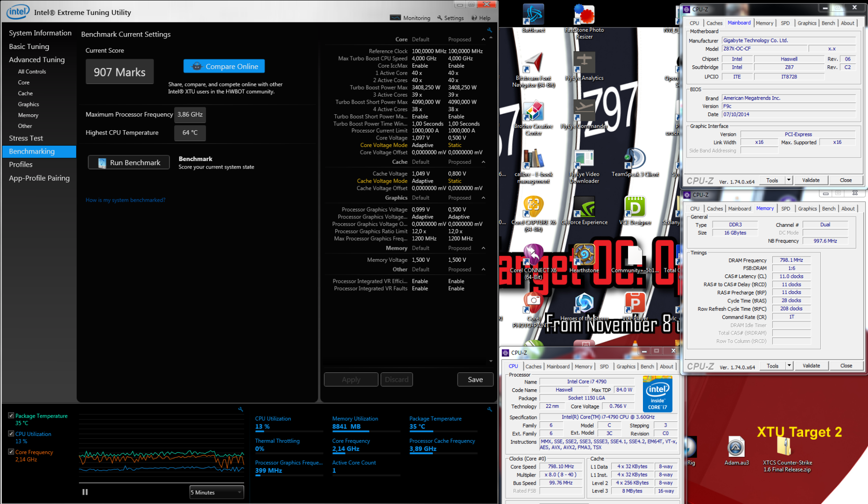Click the wrench icon above the tuning table

coord(489,30)
